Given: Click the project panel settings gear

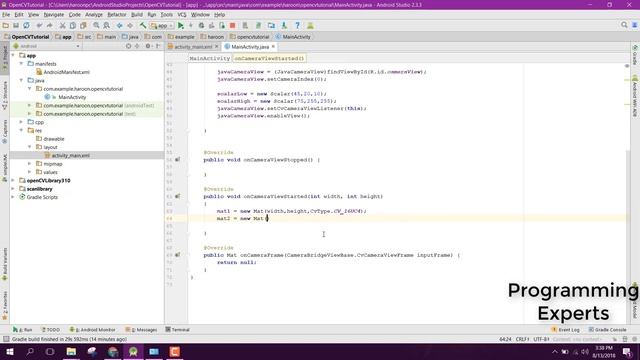Looking at the screenshot, I should (x=148, y=46).
